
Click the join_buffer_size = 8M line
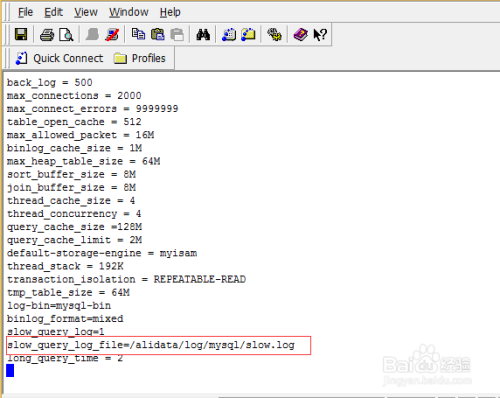(71, 187)
